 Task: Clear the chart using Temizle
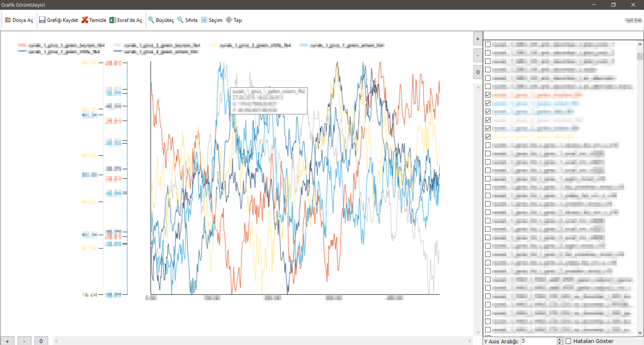(94, 20)
